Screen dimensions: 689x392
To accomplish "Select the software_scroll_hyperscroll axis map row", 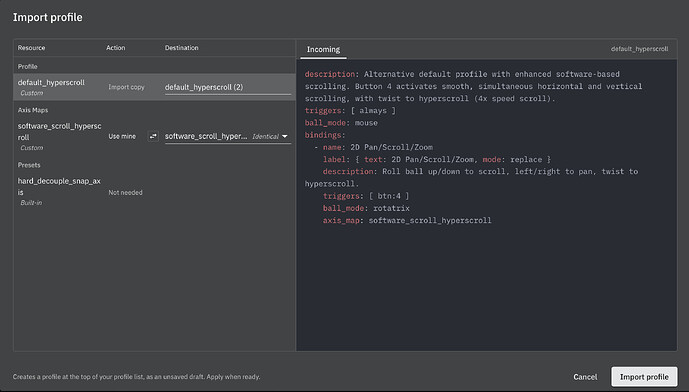I will tap(155, 136).
